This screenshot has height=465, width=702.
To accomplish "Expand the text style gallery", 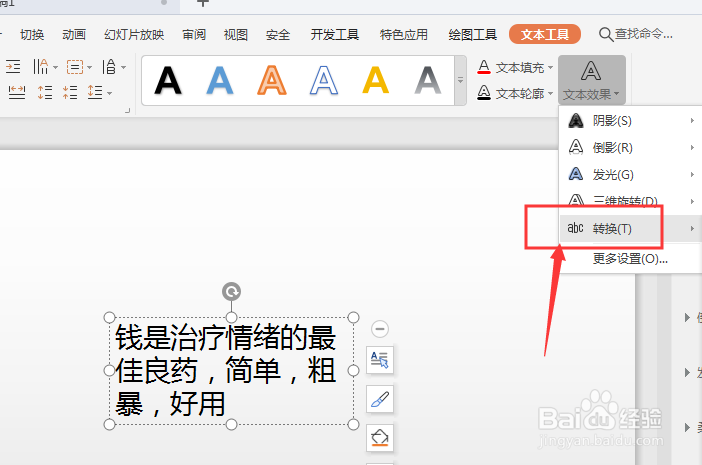I will pyautogui.click(x=460, y=81).
